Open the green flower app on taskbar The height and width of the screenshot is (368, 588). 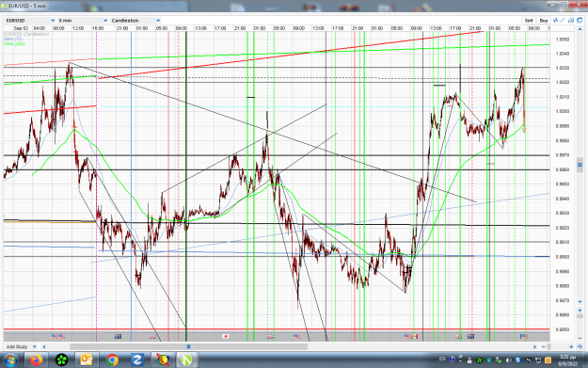point(61,360)
